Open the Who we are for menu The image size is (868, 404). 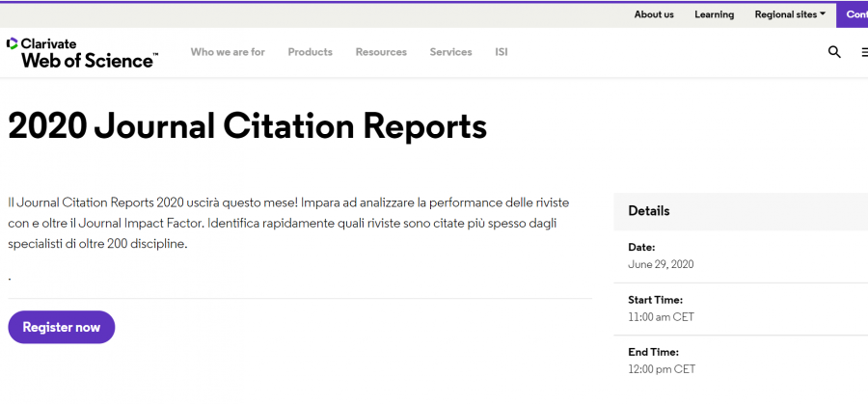coord(228,52)
